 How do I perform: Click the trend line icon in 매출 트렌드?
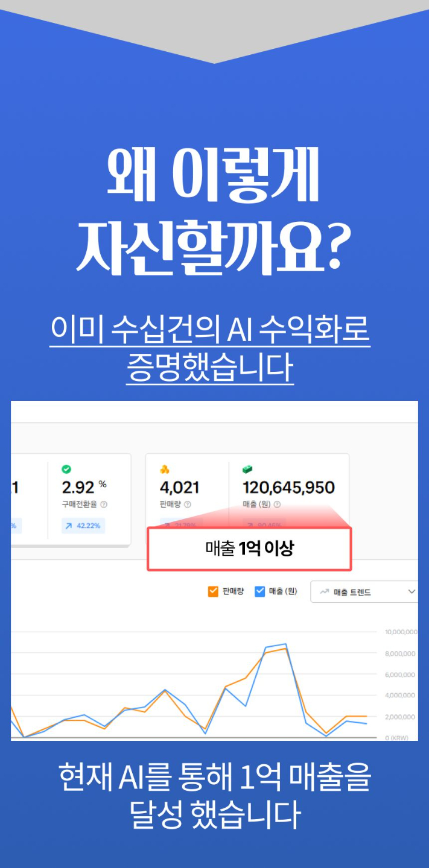[324, 592]
